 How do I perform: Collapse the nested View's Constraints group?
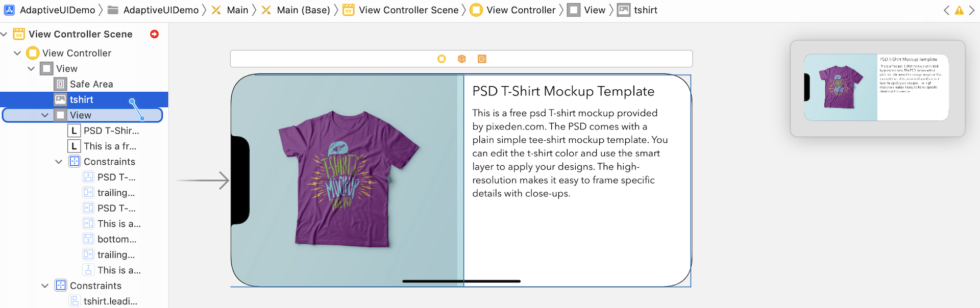(x=59, y=162)
